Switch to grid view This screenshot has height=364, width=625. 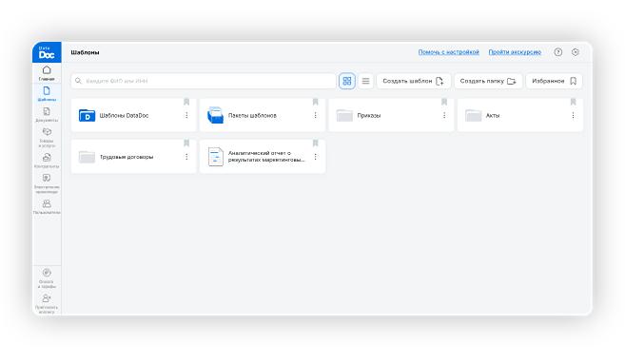click(347, 81)
